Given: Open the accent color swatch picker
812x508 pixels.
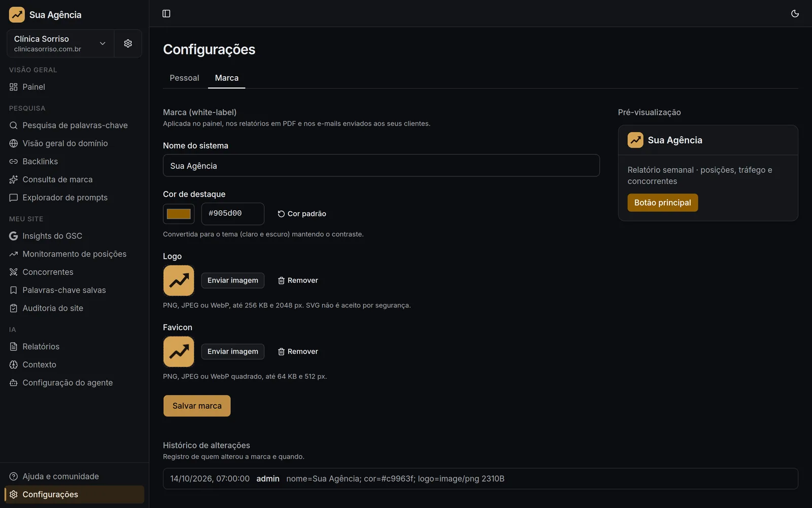Looking at the screenshot, I should click(x=179, y=214).
